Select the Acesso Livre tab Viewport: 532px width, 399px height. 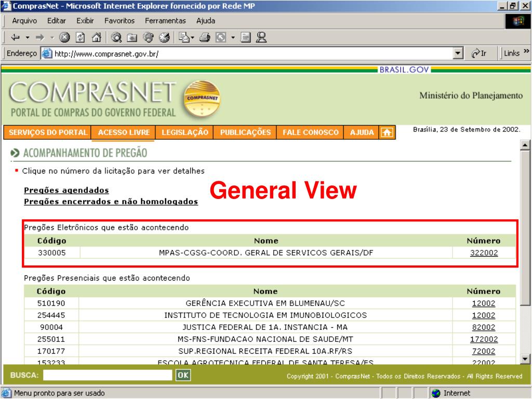124,132
